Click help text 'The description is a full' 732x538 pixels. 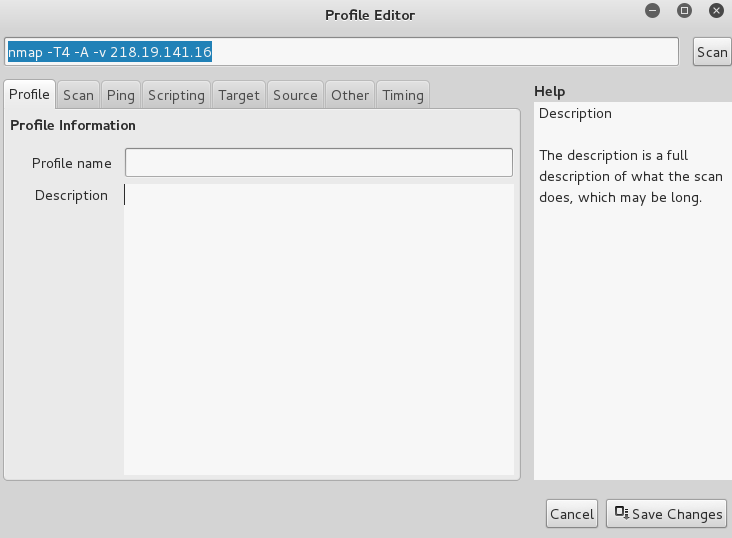[x=613, y=155]
